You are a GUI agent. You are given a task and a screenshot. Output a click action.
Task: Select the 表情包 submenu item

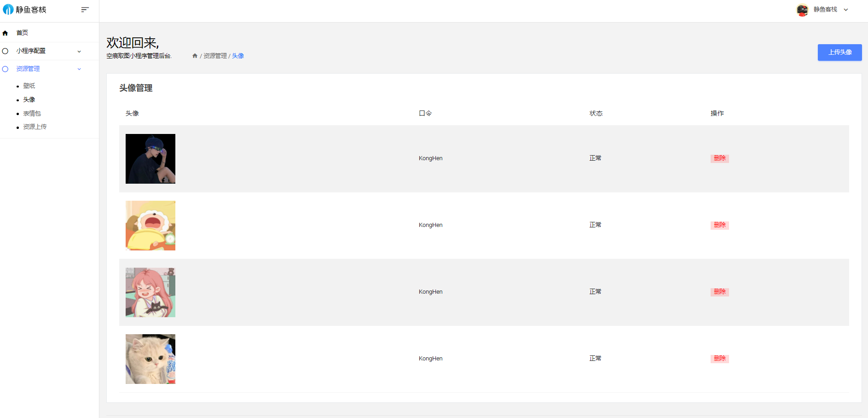(32, 113)
